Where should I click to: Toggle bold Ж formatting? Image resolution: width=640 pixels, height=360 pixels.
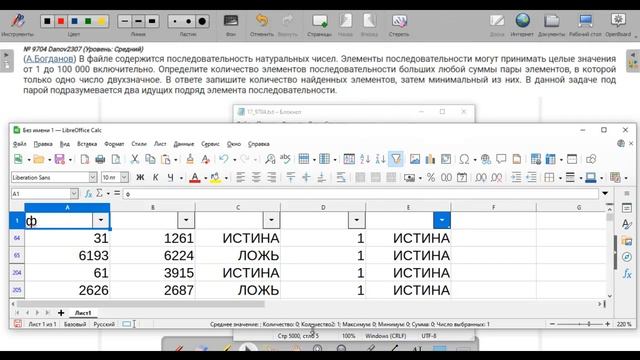tap(140, 178)
